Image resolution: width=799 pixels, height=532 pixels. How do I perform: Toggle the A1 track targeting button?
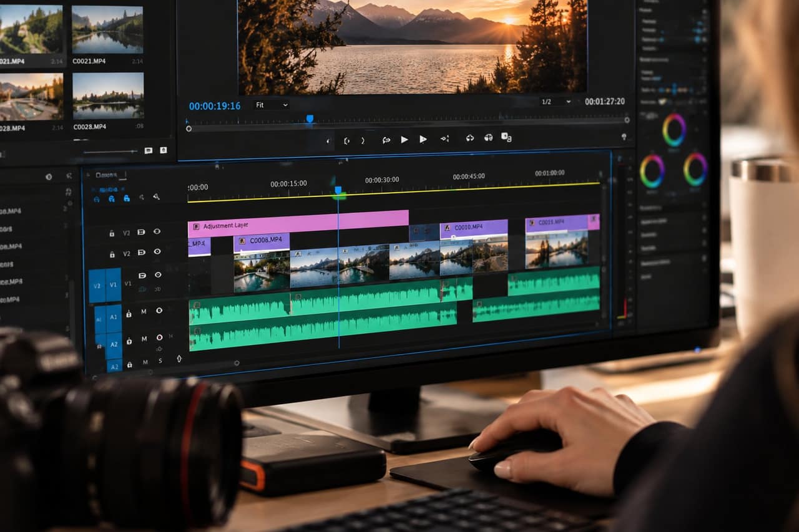114,318
